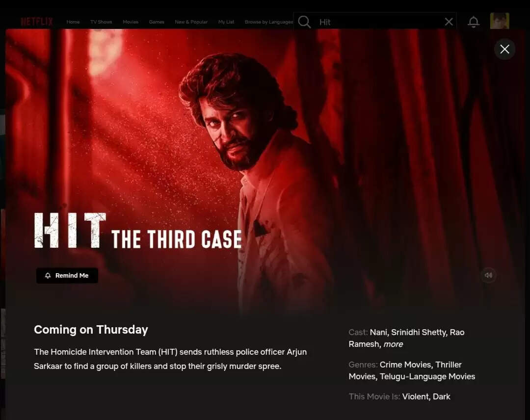
Task: Click the Remind Me button
Action: [67, 275]
